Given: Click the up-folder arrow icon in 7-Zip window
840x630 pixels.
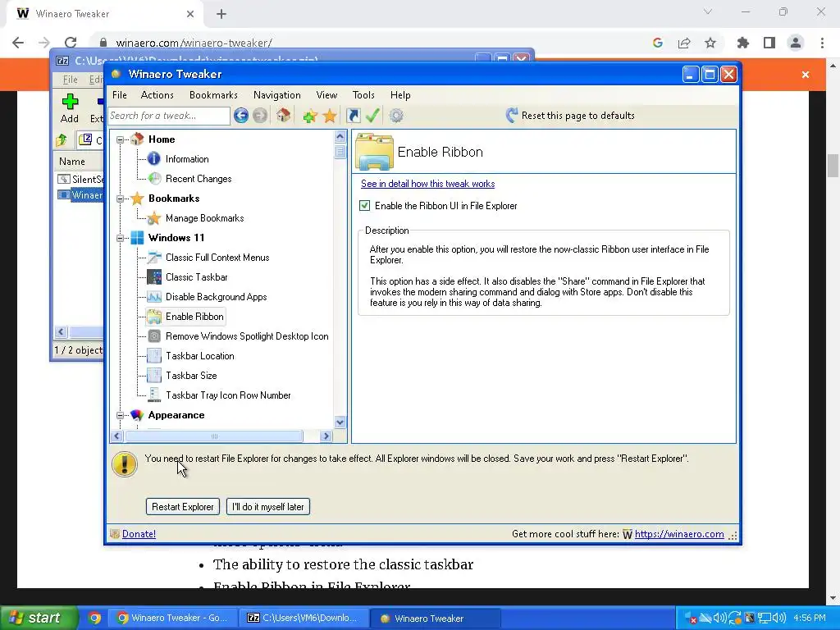Looking at the screenshot, I should (x=62, y=140).
